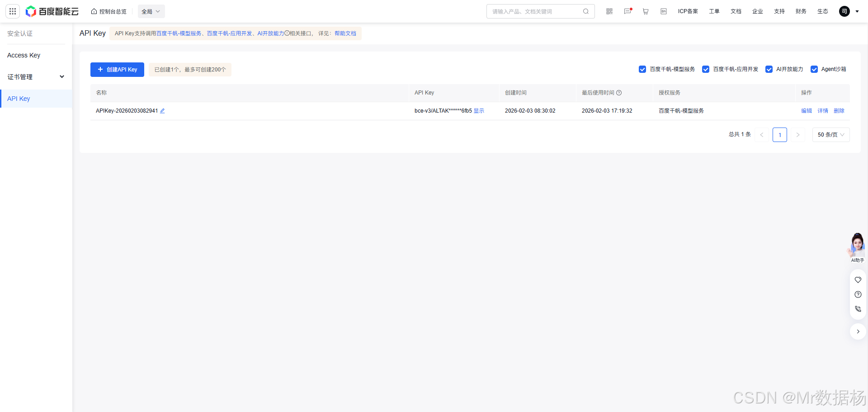Image resolution: width=868 pixels, height=412 pixels.
Task: Click the phone contact floating icon
Action: point(858,309)
